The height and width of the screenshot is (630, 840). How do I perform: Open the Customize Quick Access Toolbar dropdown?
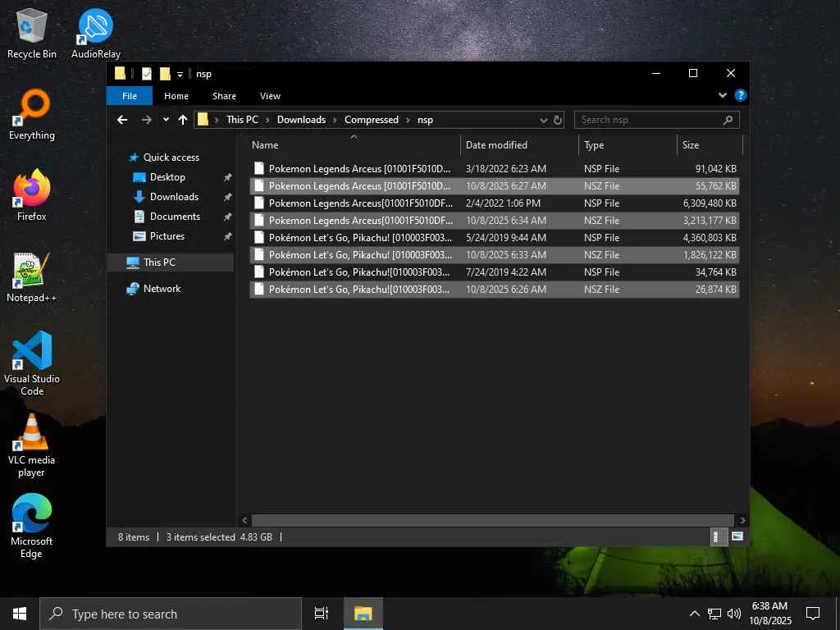tap(180, 74)
